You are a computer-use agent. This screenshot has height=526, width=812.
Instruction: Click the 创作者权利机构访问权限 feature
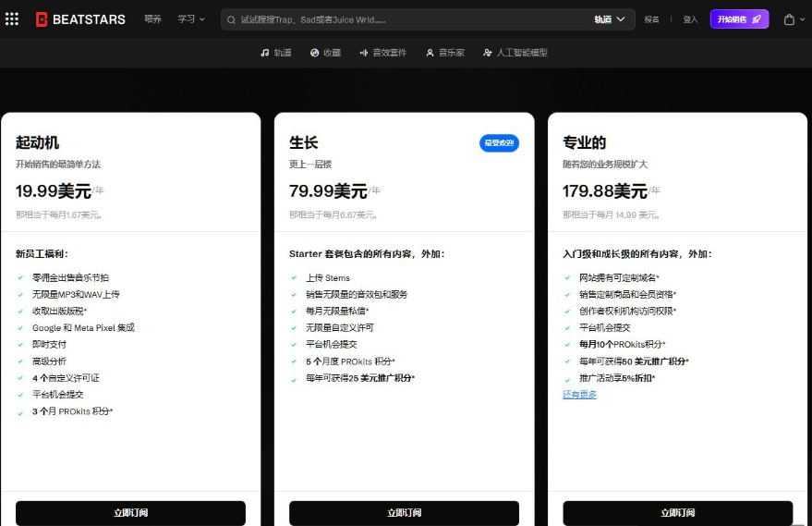pyautogui.click(x=627, y=311)
